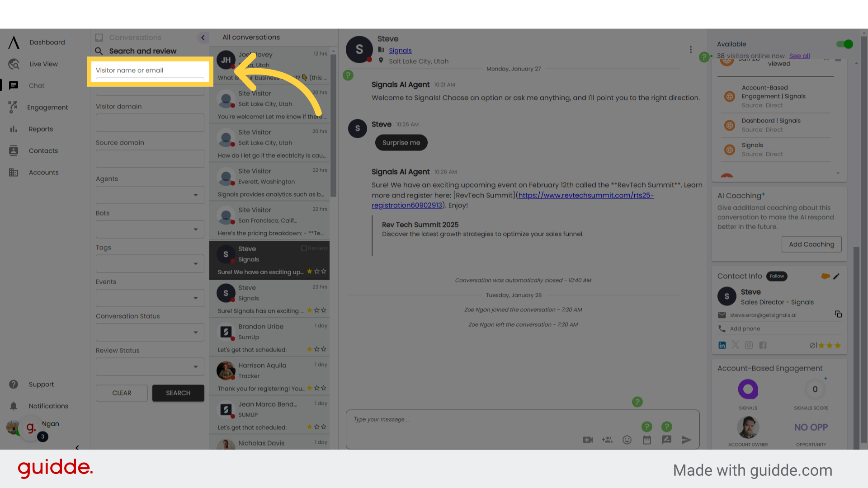Open the Dashboard from the sidebar
Screen dimensions: 868x488
click(x=47, y=42)
